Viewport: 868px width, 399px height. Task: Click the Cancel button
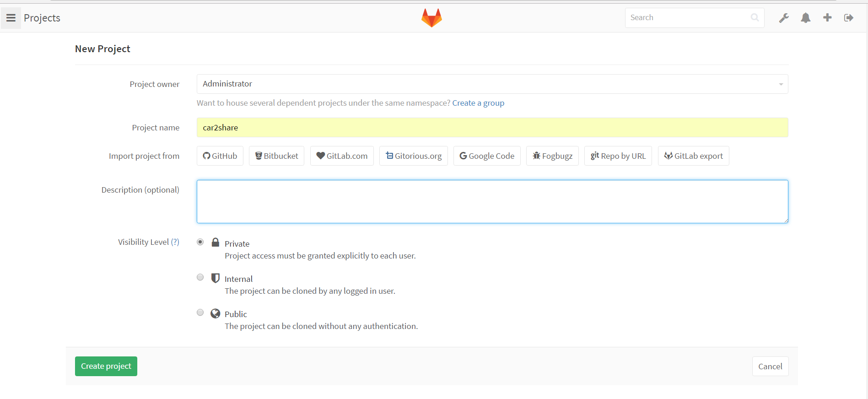point(770,367)
